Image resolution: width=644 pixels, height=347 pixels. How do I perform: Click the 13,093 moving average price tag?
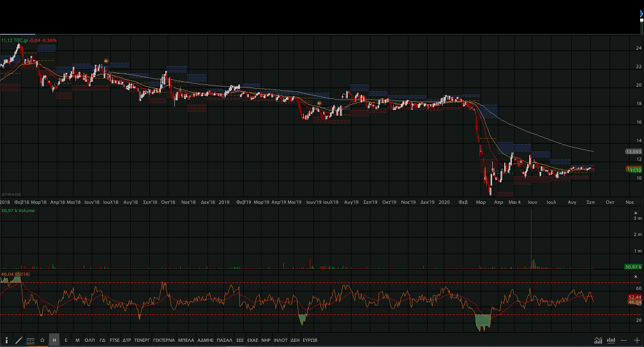pos(633,151)
